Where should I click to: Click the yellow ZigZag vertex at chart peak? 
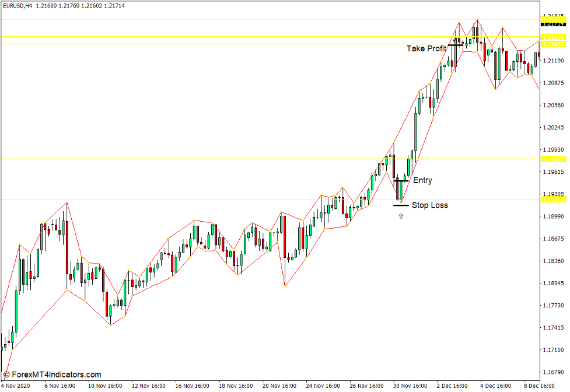point(459,23)
